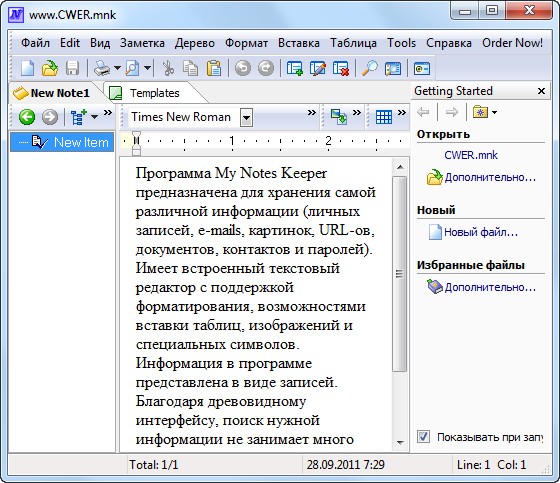The width and height of the screenshot is (560, 483).
Task: Open the Справка menu
Action: click(x=449, y=43)
